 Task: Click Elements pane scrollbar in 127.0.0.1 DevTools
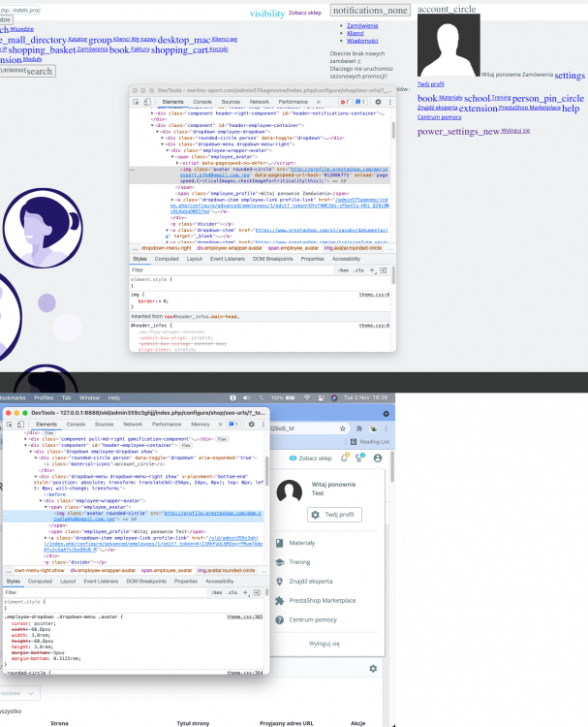pos(267,470)
